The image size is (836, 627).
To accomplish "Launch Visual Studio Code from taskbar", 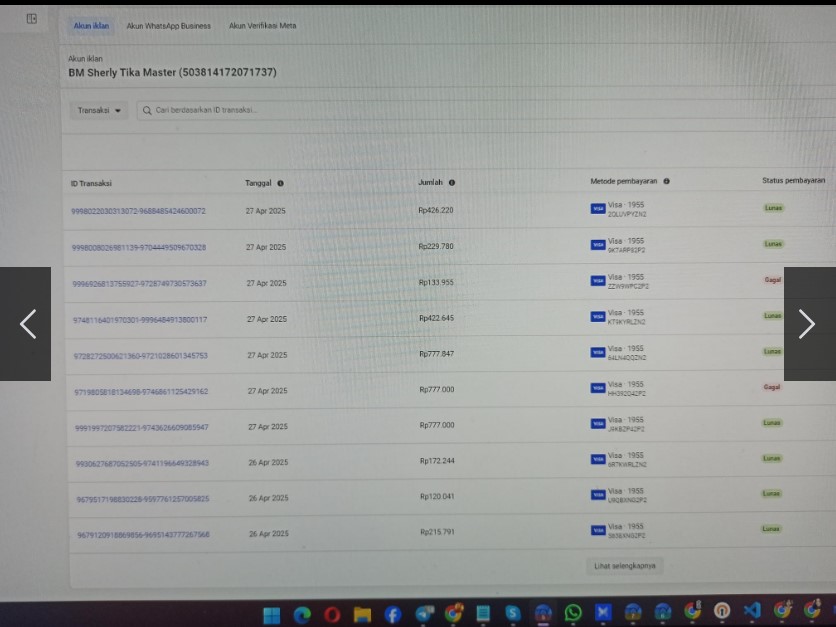I will click(752, 611).
